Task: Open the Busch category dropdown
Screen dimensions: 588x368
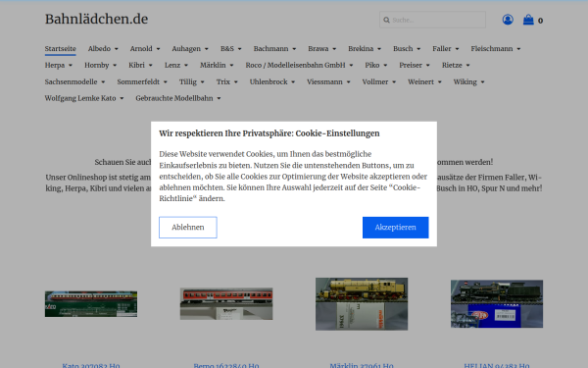Action: [x=407, y=49]
